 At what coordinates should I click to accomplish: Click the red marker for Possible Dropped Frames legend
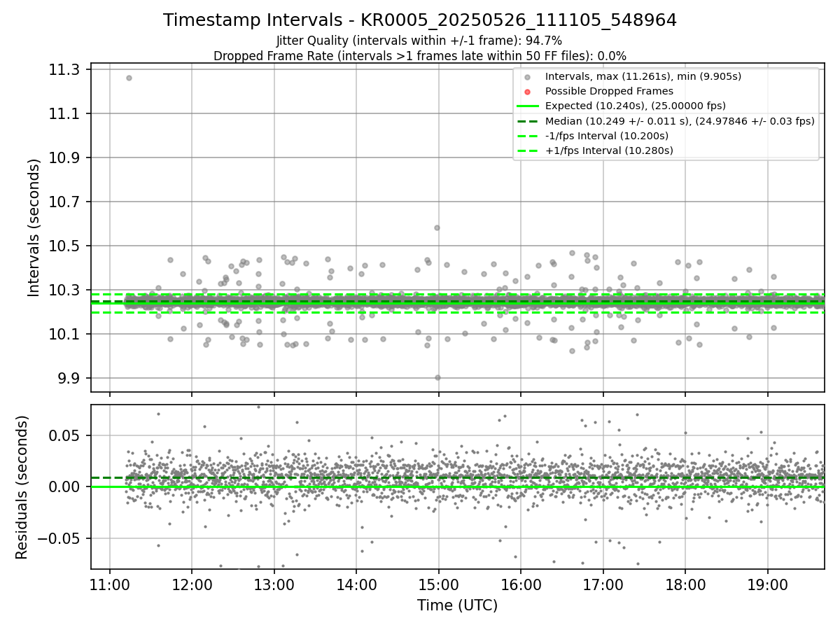coord(528,92)
